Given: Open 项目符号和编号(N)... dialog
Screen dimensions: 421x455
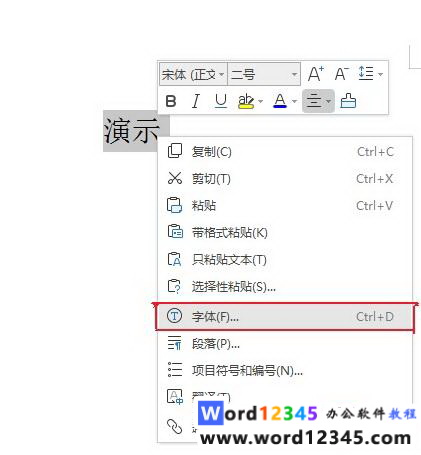Looking at the screenshot, I should (x=285, y=370).
